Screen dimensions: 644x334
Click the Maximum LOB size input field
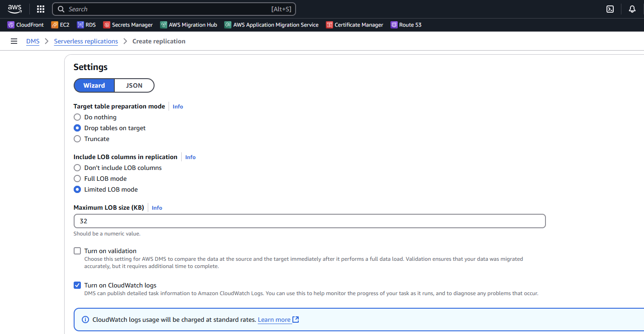[x=310, y=221]
